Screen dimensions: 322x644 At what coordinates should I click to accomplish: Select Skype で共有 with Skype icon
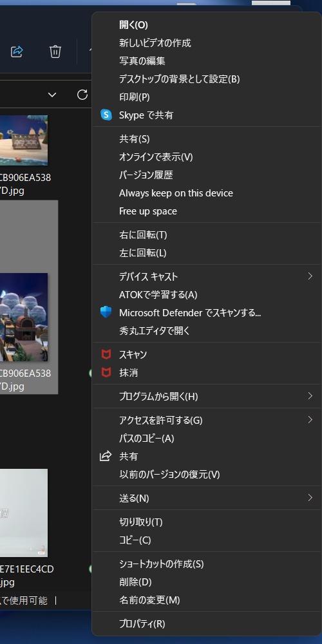coord(207,115)
